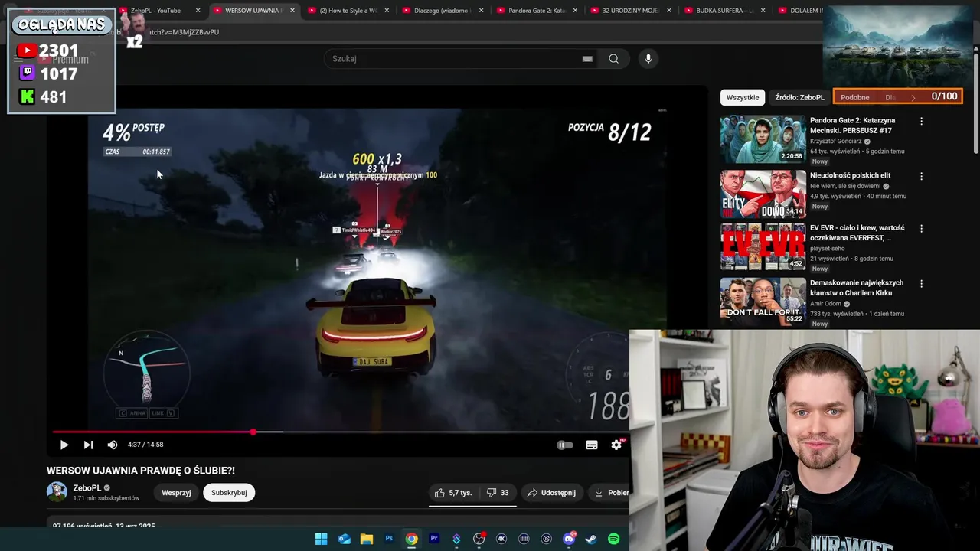Open Outlook from the taskbar
This screenshot has width=980, height=551.
tap(345, 539)
